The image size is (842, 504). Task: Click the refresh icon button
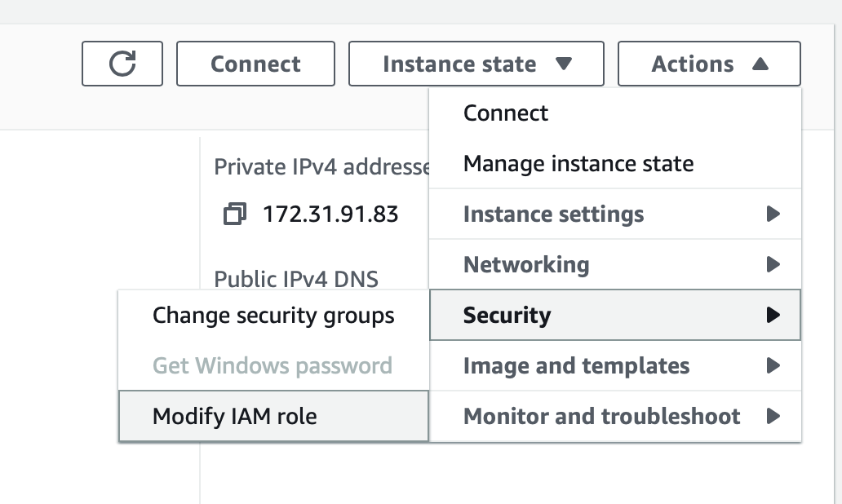122,64
